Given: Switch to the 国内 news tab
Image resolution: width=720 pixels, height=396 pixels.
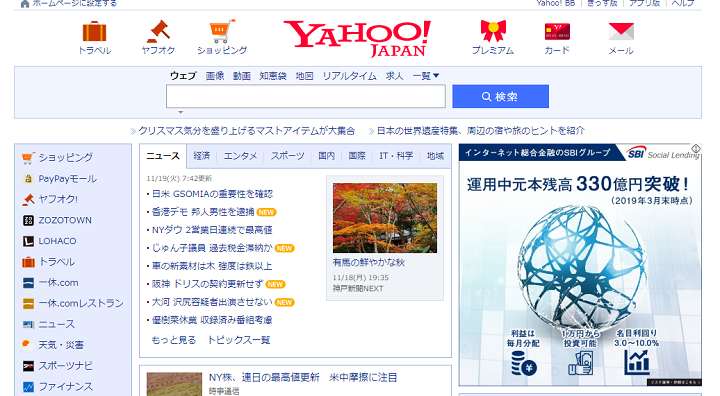Looking at the screenshot, I should [326, 156].
